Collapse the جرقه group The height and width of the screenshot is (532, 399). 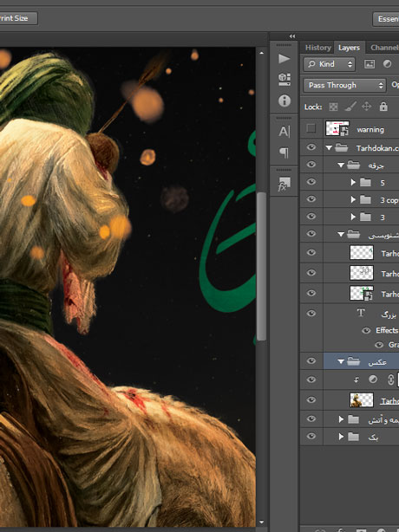pos(341,165)
